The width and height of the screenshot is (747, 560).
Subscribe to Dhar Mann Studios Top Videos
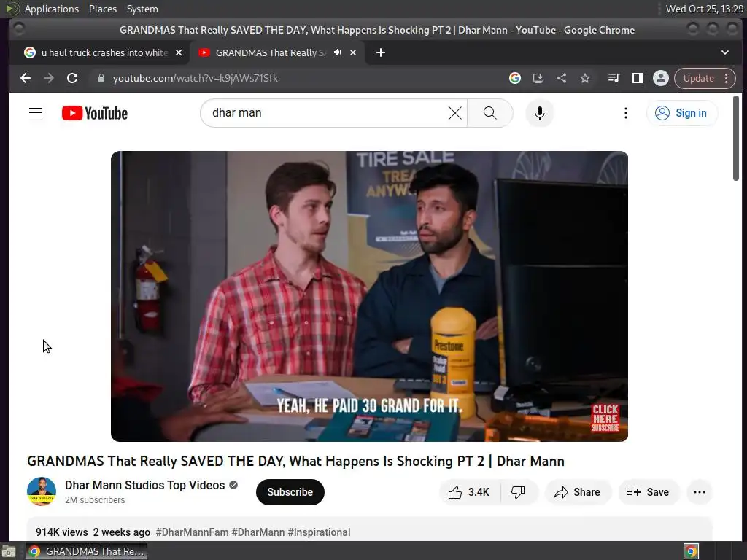(x=290, y=492)
